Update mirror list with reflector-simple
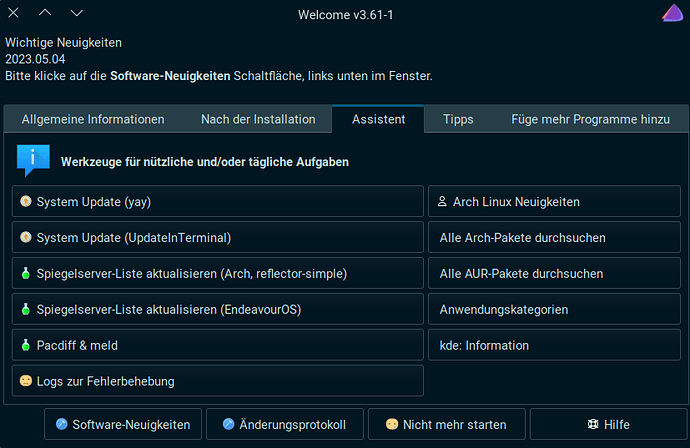Viewport: 690px width, 448px height. [x=218, y=273]
